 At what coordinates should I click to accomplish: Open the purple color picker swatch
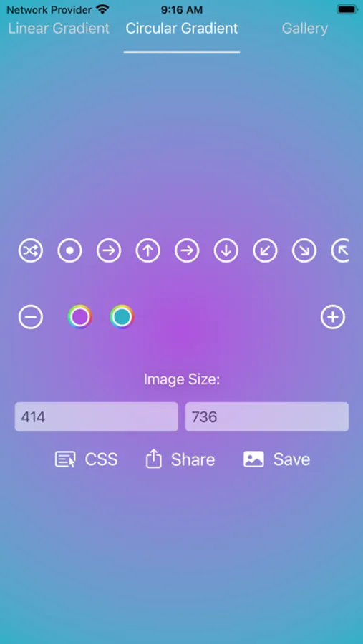click(79, 317)
